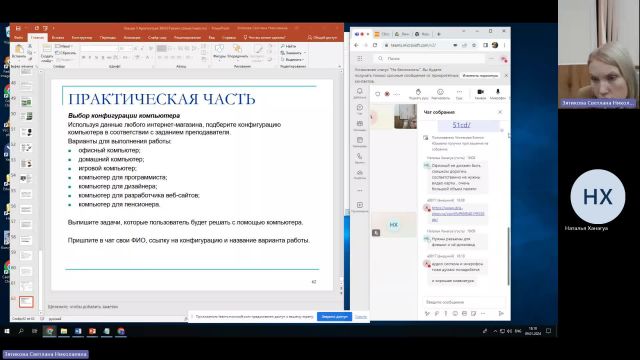The image size is (640, 360).
Task: Open Teams (Команды) in the Teams sidebar
Action: (360, 125)
